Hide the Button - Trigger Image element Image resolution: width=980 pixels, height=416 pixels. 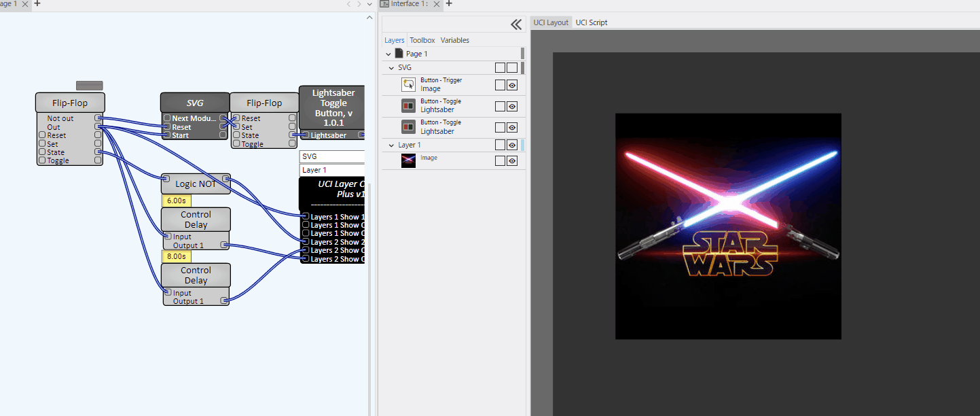pyautogui.click(x=512, y=85)
